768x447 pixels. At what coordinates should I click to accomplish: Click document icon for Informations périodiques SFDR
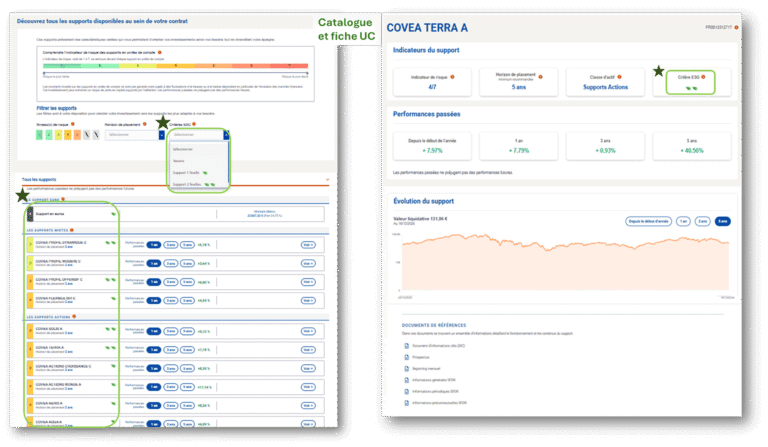point(407,391)
